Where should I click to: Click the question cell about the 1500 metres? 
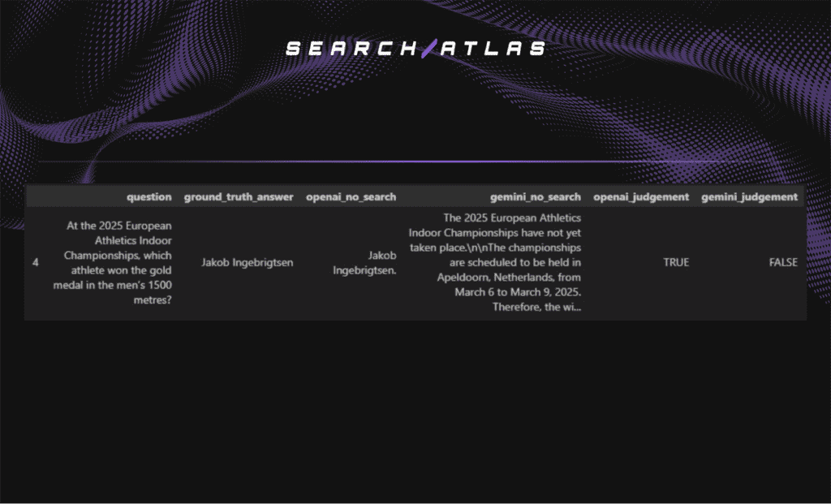tap(119, 263)
